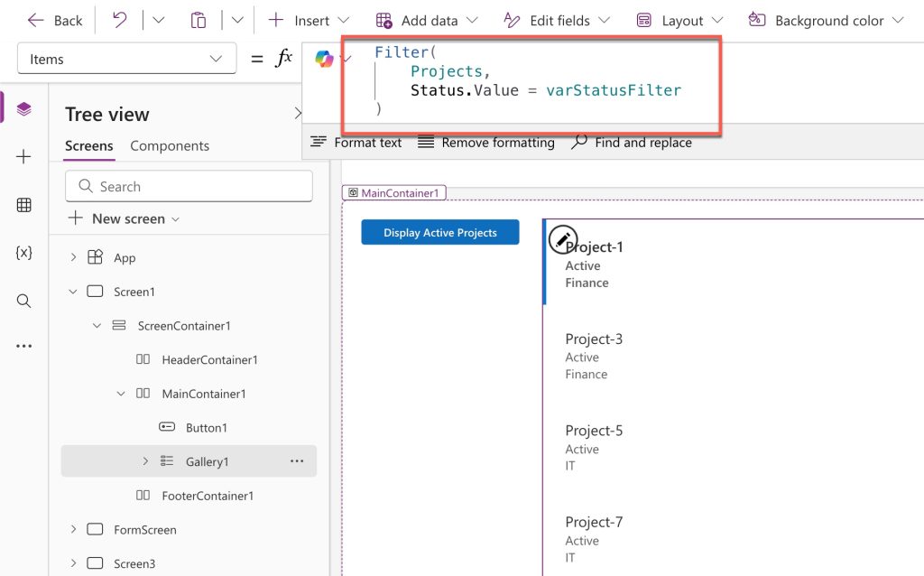Open the Undo dropdown arrow
924x576 pixels.
point(159,21)
